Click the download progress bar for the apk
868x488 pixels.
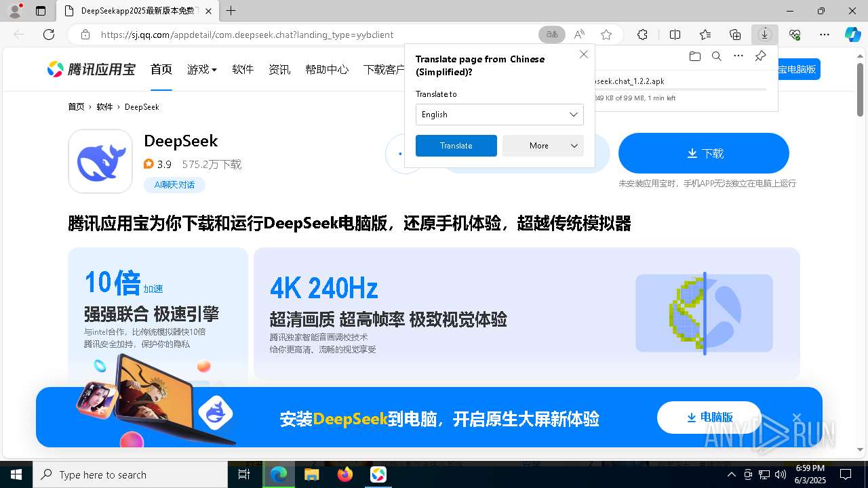(680, 89)
